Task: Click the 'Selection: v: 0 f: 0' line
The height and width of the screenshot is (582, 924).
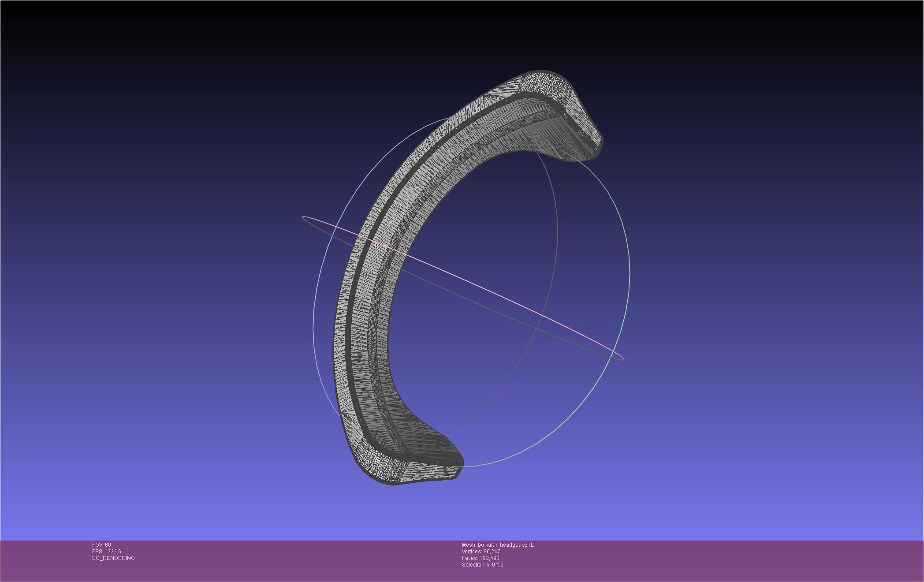Action: coord(482,565)
